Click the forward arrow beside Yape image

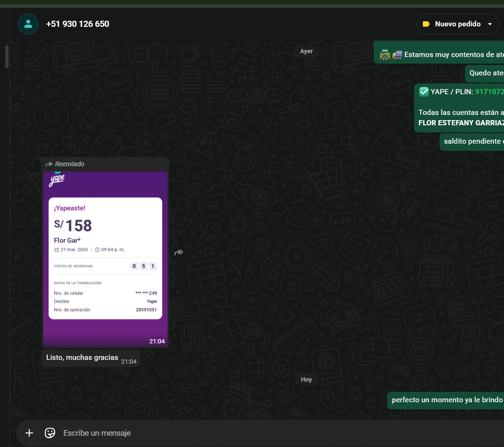tap(179, 252)
